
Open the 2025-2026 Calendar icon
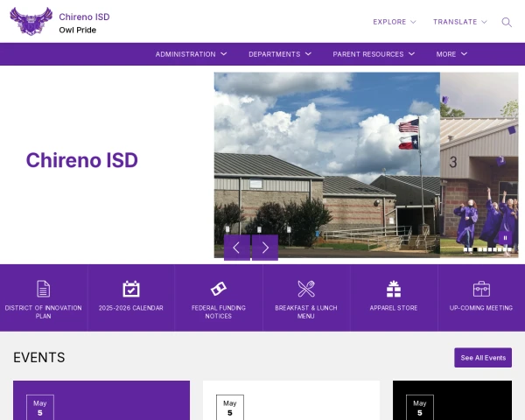[x=131, y=289]
